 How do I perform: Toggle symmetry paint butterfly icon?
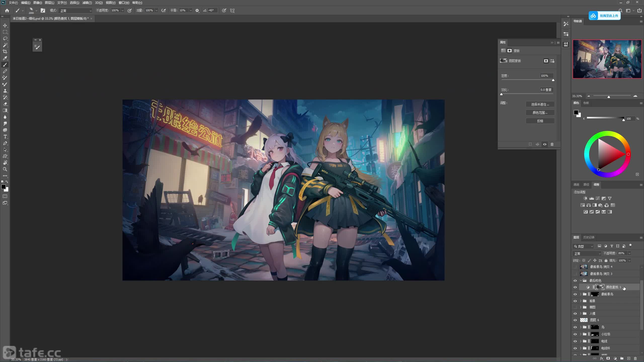point(232,11)
